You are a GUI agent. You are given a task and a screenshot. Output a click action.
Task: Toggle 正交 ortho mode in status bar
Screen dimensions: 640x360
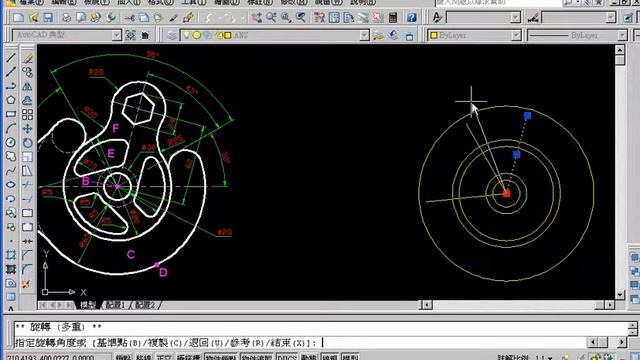click(164, 358)
